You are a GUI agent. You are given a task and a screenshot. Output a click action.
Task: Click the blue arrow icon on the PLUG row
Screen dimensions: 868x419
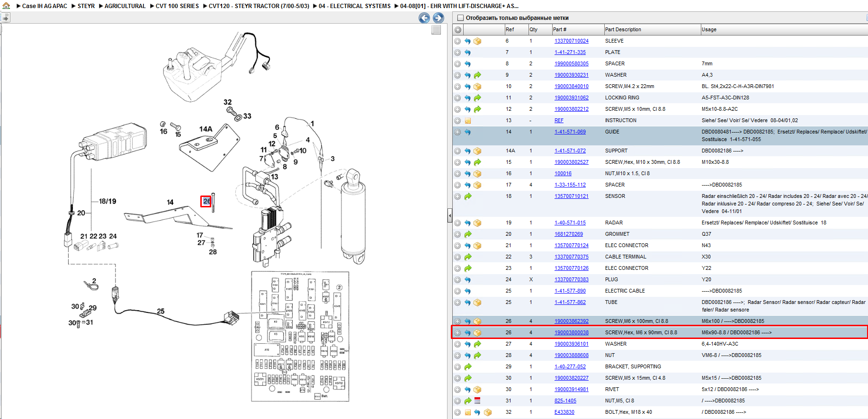[x=467, y=280]
